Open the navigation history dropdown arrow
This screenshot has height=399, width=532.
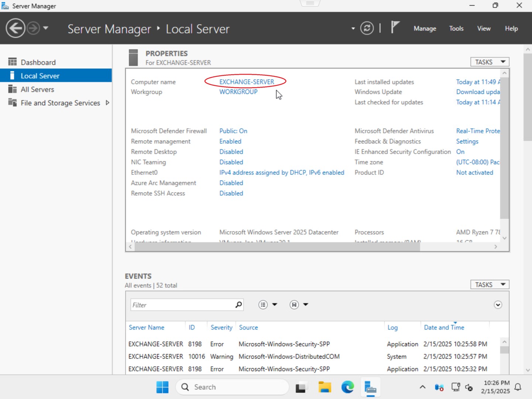[x=46, y=28]
